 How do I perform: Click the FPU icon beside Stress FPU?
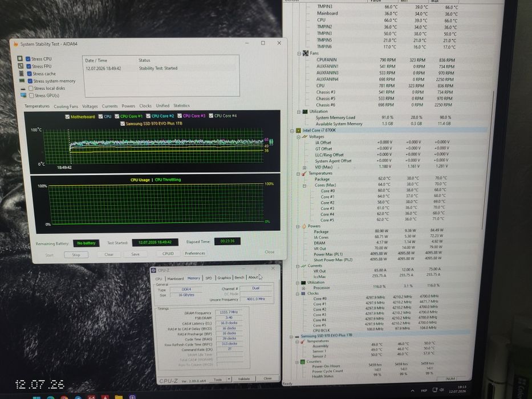point(21,66)
